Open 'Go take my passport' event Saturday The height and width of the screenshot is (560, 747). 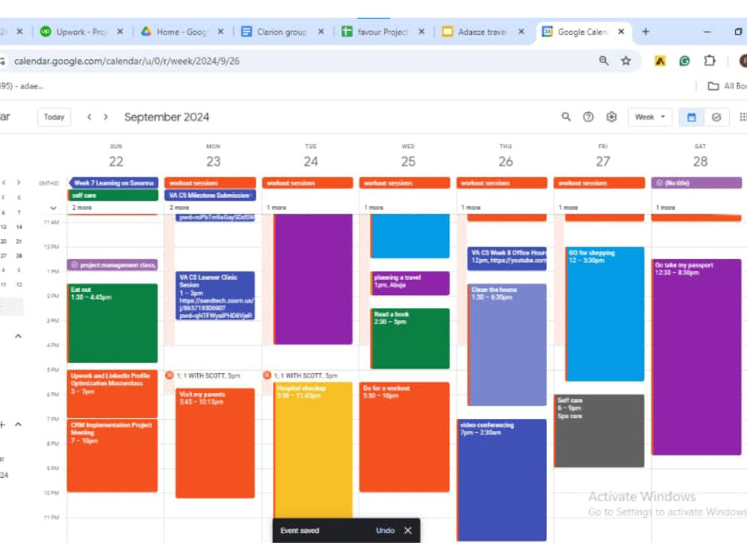click(x=696, y=357)
